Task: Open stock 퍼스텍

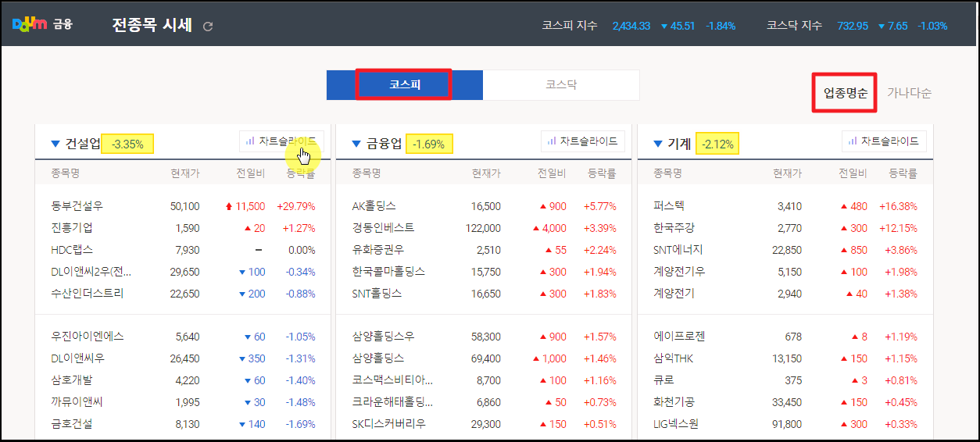Action: pos(669,206)
